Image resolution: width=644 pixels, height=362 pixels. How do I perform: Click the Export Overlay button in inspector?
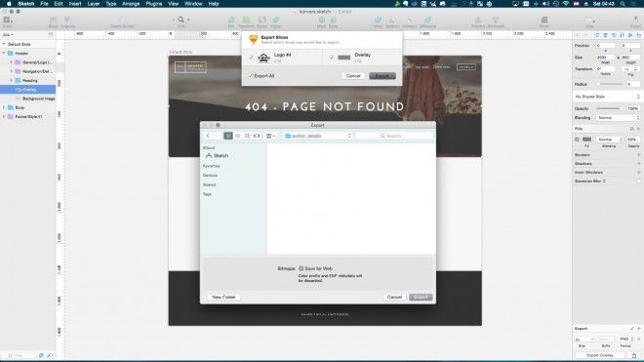(x=600, y=355)
